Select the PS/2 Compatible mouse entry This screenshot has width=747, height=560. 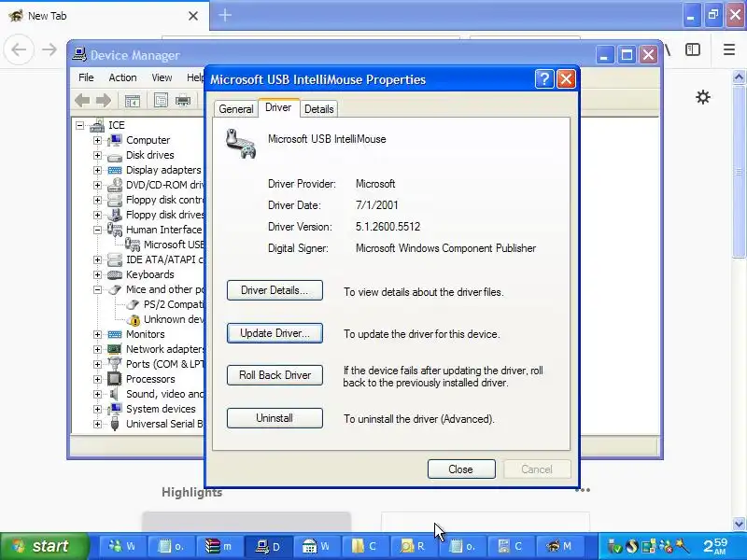point(174,304)
